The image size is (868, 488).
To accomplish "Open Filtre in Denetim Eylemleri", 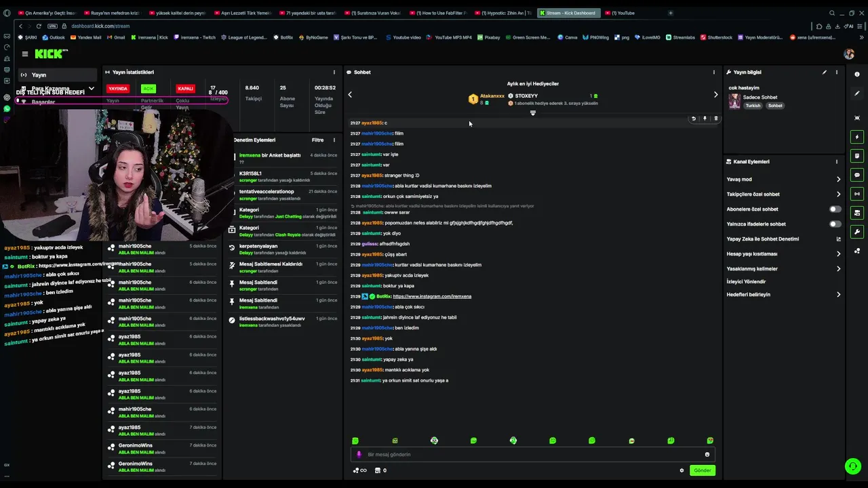I will point(317,140).
